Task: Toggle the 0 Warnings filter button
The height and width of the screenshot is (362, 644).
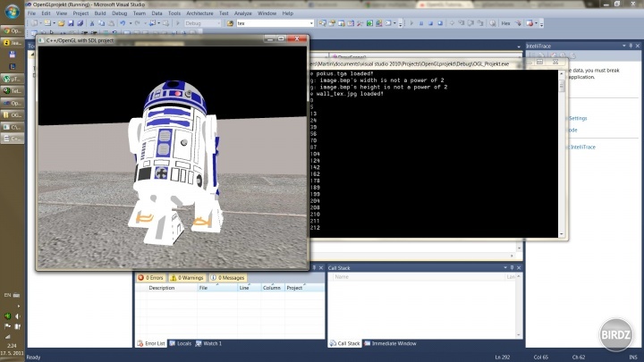Action: tap(187, 278)
